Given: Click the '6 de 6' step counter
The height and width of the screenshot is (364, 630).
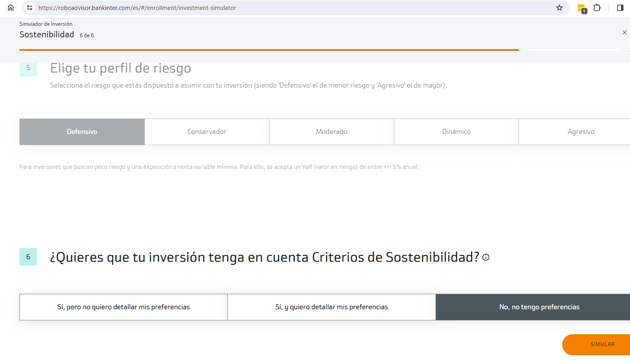Looking at the screenshot, I should [87, 35].
